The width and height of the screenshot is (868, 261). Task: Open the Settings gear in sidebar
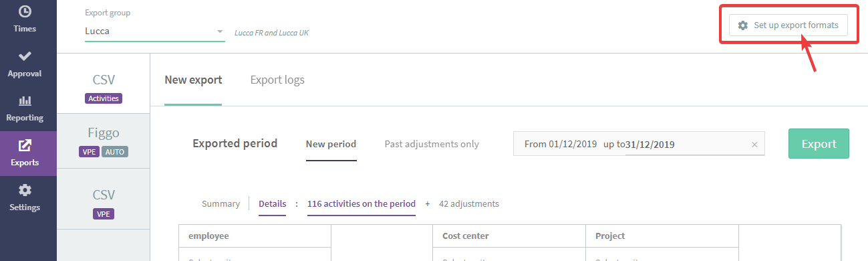[25, 190]
